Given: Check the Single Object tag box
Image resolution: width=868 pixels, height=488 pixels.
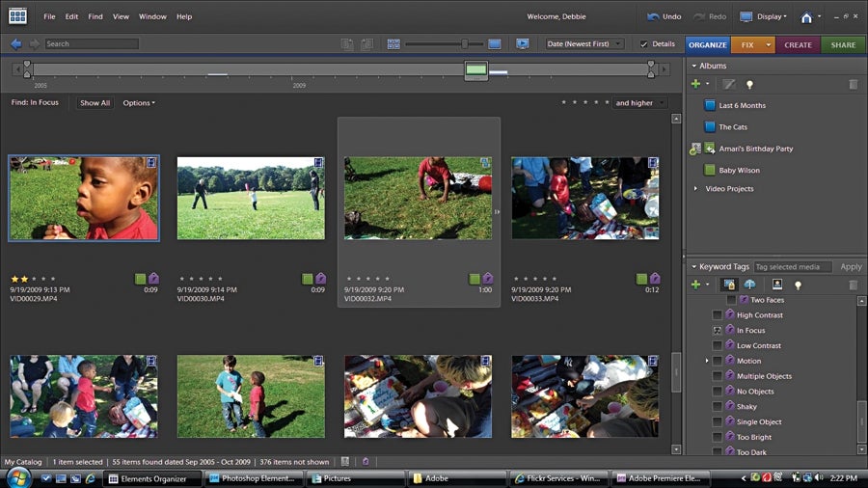Looking at the screenshot, I should (x=717, y=421).
